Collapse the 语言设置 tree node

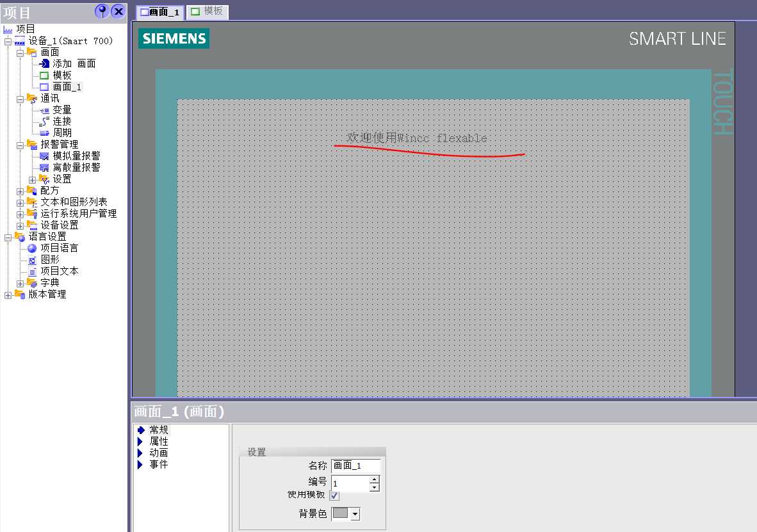pyautogui.click(x=8, y=238)
